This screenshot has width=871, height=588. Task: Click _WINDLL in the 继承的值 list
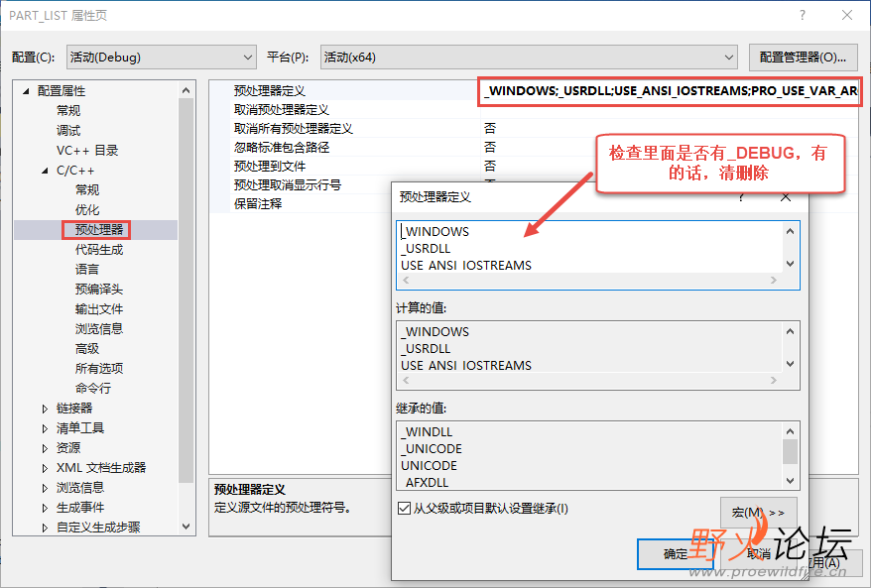[428, 432]
